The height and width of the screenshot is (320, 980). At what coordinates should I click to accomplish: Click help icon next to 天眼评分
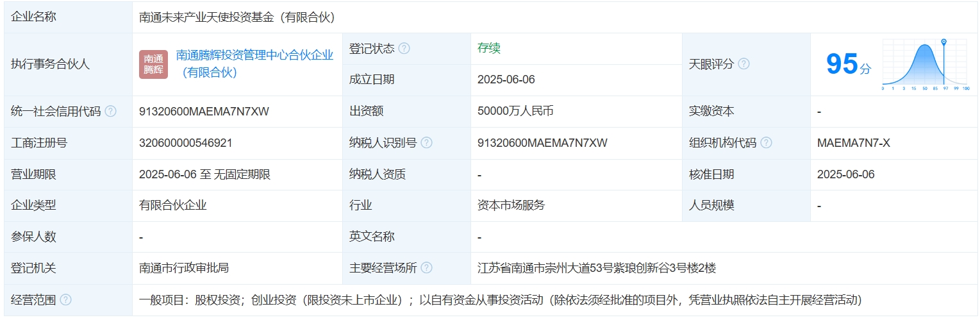point(743,64)
